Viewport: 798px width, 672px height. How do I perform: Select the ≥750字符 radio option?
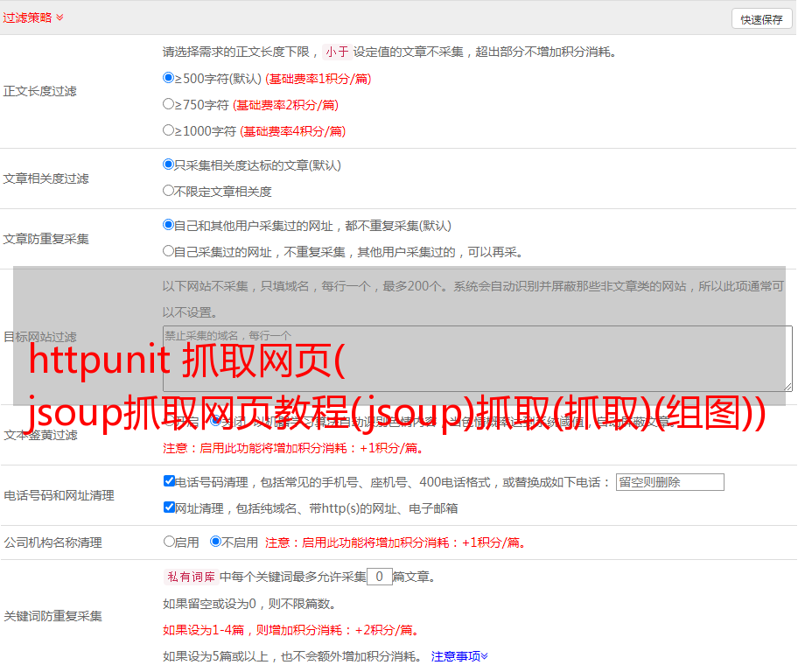(168, 104)
